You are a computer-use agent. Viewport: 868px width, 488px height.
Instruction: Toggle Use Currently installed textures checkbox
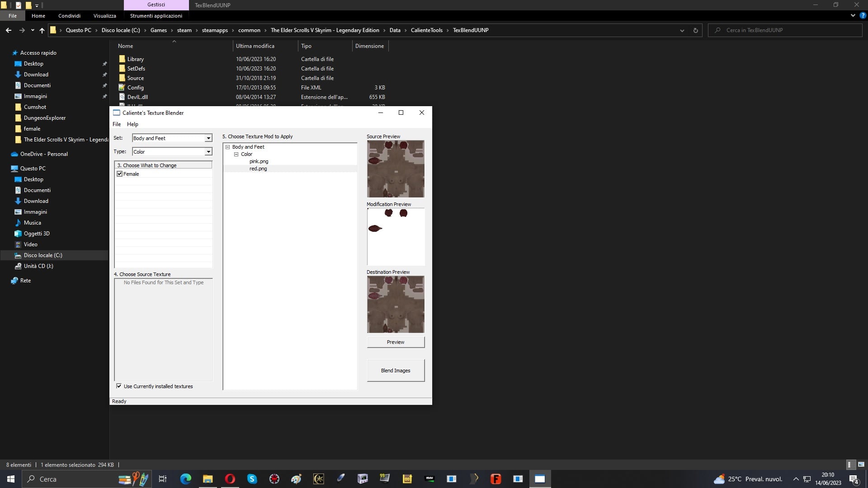click(119, 386)
